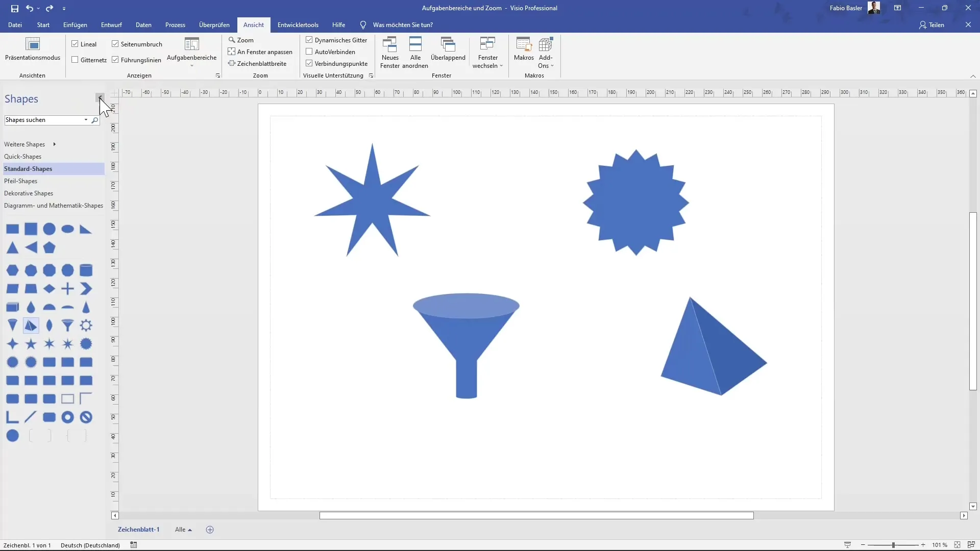Click the save icon in title bar
980x551 pixels.
pos(14,8)
